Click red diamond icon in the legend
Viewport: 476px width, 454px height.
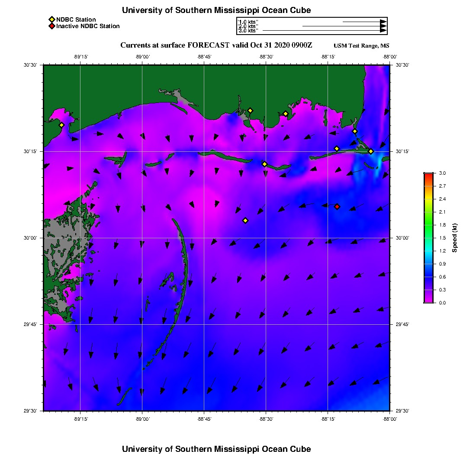coord(51,26)
